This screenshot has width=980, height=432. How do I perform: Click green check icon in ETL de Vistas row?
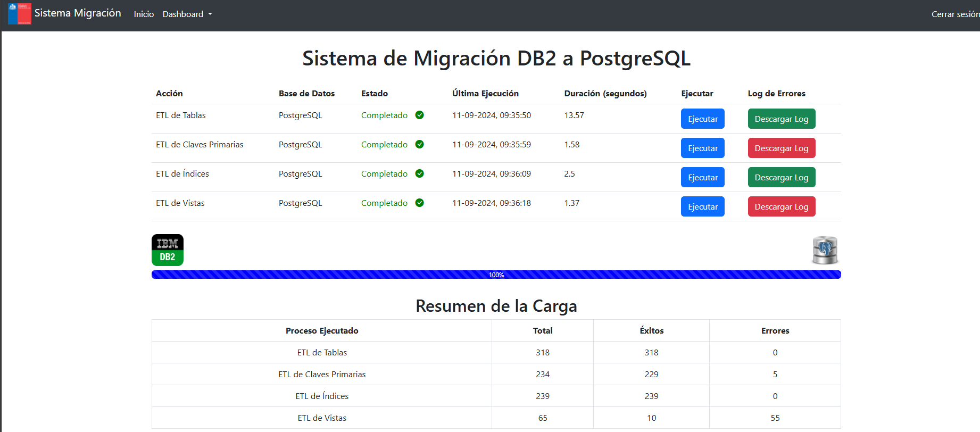pos(420,203)
